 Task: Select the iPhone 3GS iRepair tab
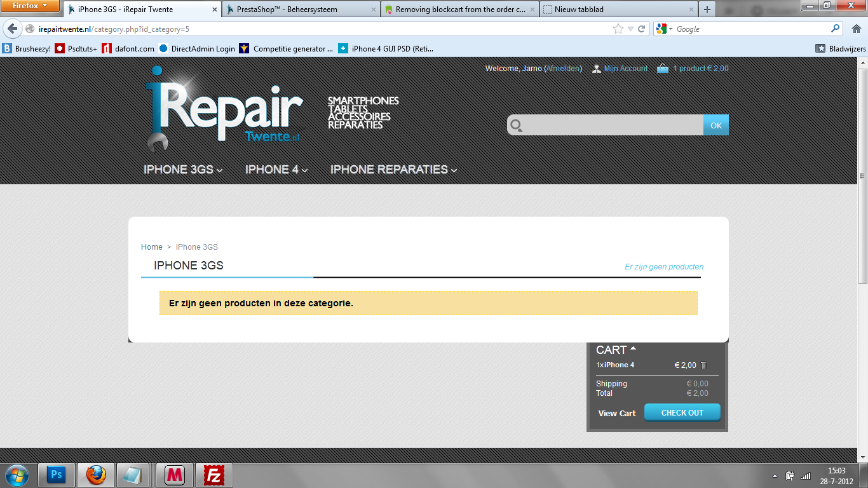pyautogui.click(x=142, y=10)
